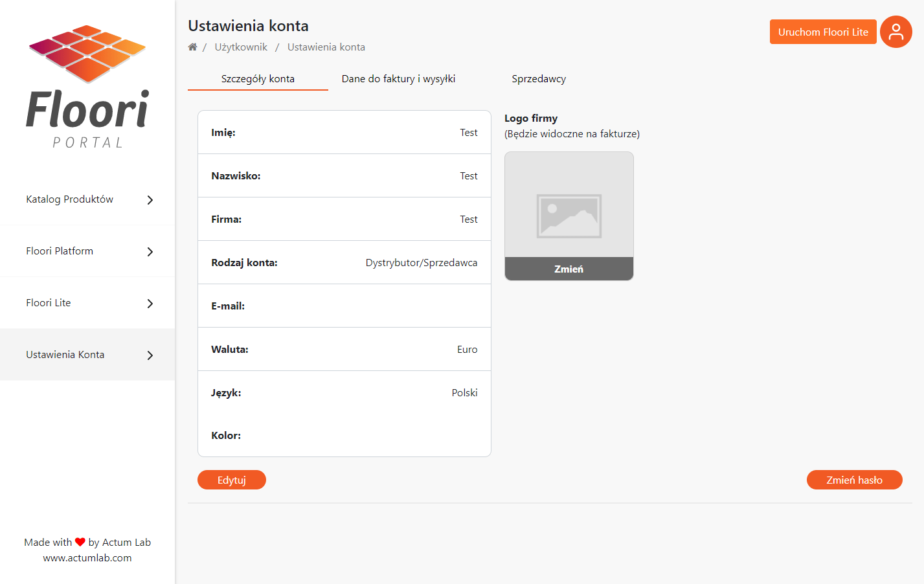Expand Floori Platform chevron arrow
Image resolution: width=924 pixels, height=584 pixels.
click(150, 252)
